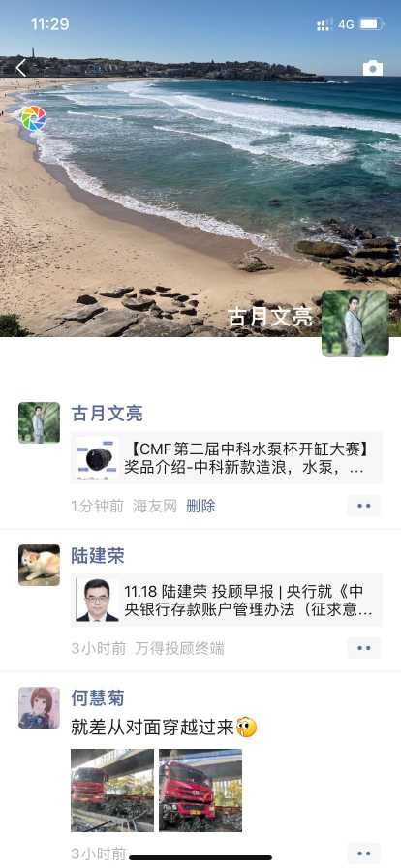The width and height of the screenshot is (401, 868).
Task: Tap the 陆建荣 name link
Action: pos(98,556)
